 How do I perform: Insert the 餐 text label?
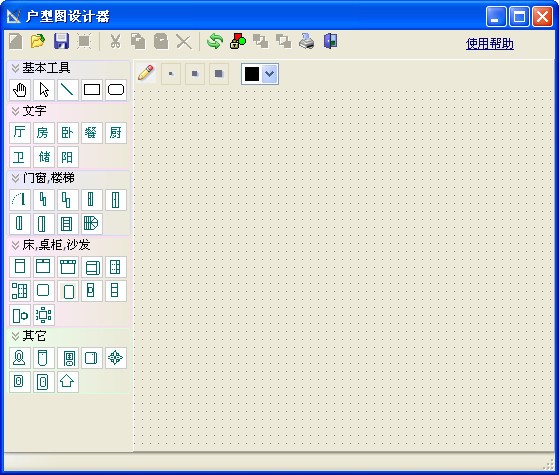click(x=92, y=133)
